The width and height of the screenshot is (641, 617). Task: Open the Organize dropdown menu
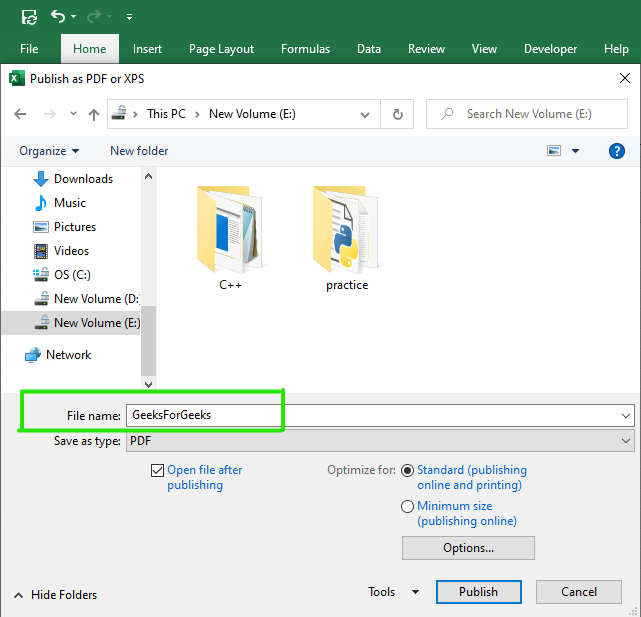pos(49,151)
